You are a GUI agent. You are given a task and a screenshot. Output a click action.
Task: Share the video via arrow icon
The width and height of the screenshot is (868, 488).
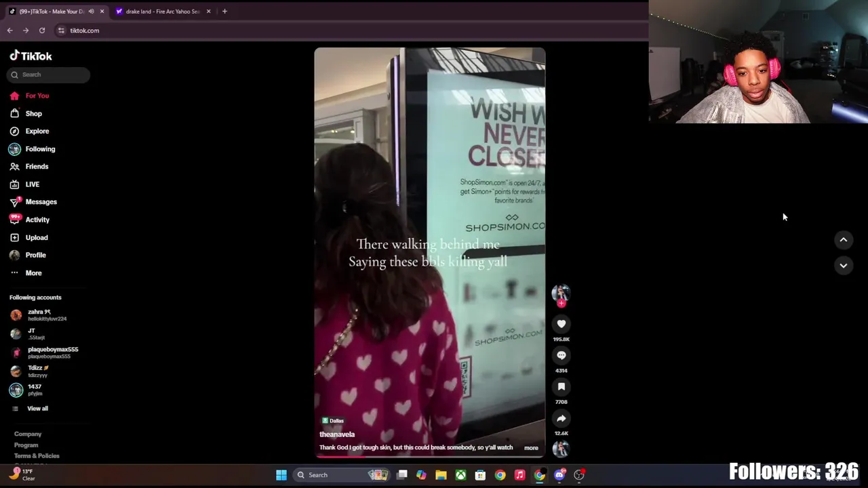click(561, 418)
